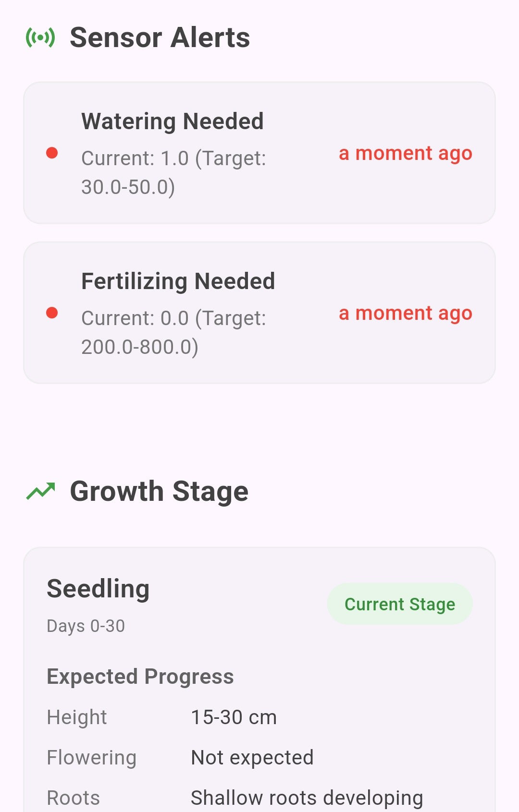Tap the green trending-up growth icon
This screenshot has width=519, height=812.
click(x=41, y=491)
